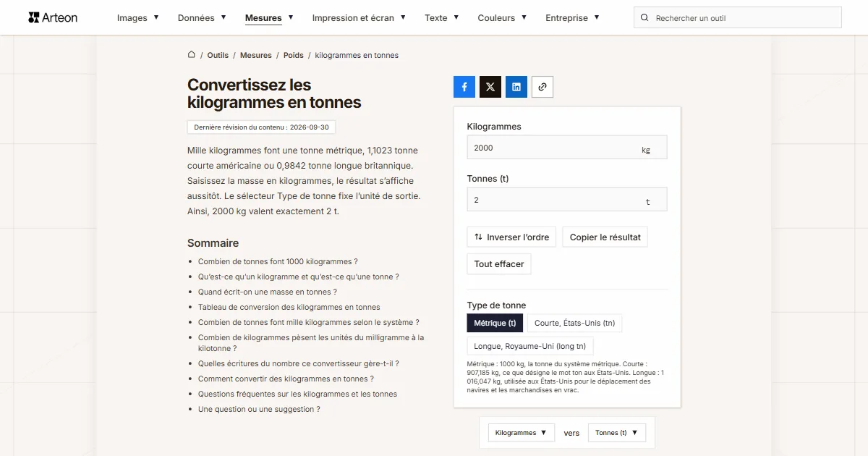Open Mesures breadcrumb link
868x456 pixels.
256,55
